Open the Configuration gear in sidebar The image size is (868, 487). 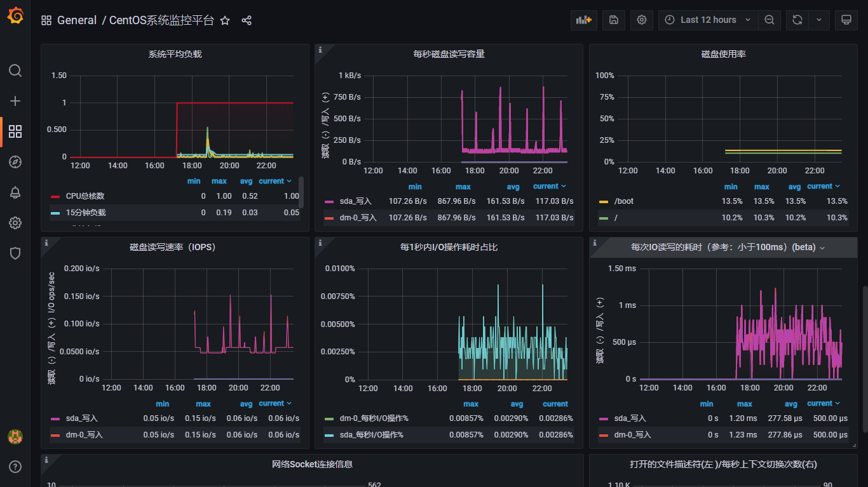15,223
